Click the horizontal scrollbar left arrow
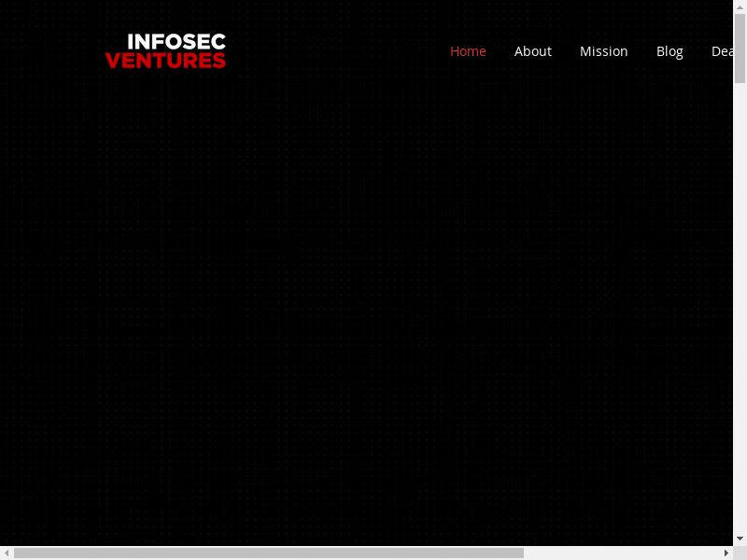Image resolution: width=747 pixels, height=560 pixels. click(x=7, y=553)
